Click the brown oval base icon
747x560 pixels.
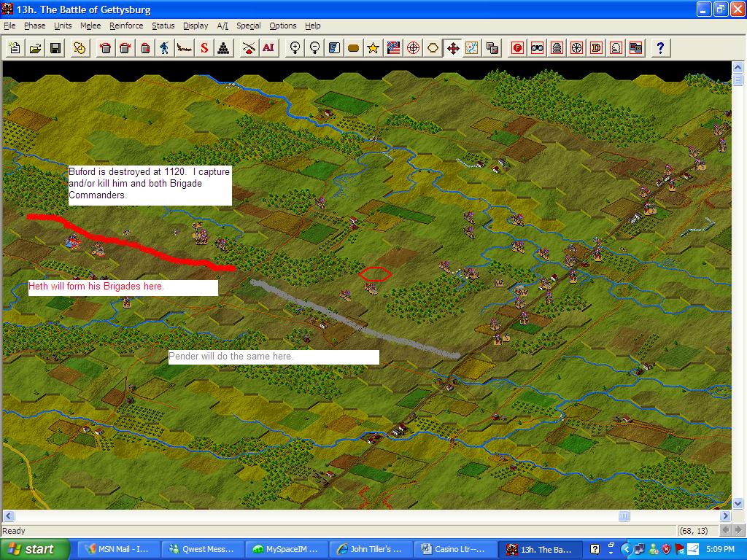click(x=354, y=48)
